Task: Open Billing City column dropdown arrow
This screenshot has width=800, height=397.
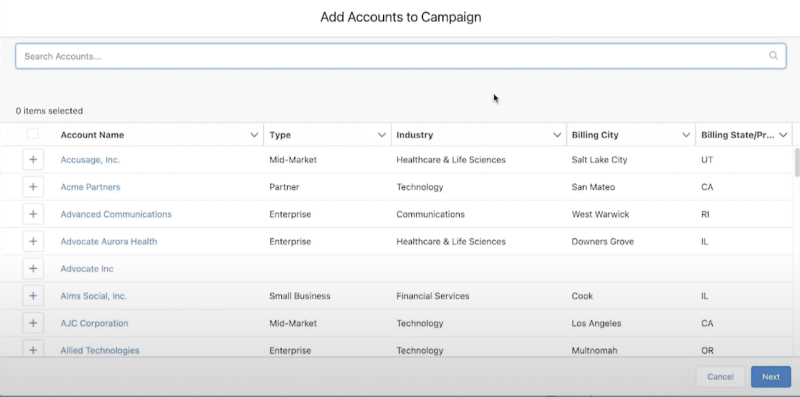Action: (686, 135)
